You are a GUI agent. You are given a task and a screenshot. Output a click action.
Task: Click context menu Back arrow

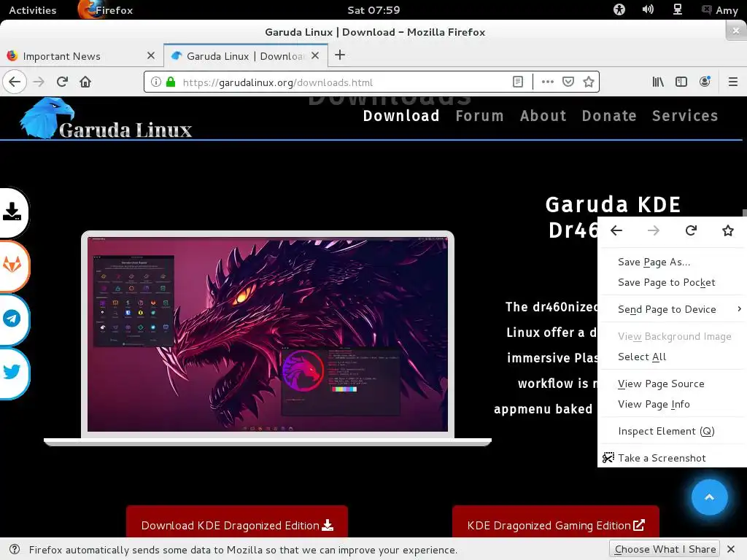[x=616, y=231]
